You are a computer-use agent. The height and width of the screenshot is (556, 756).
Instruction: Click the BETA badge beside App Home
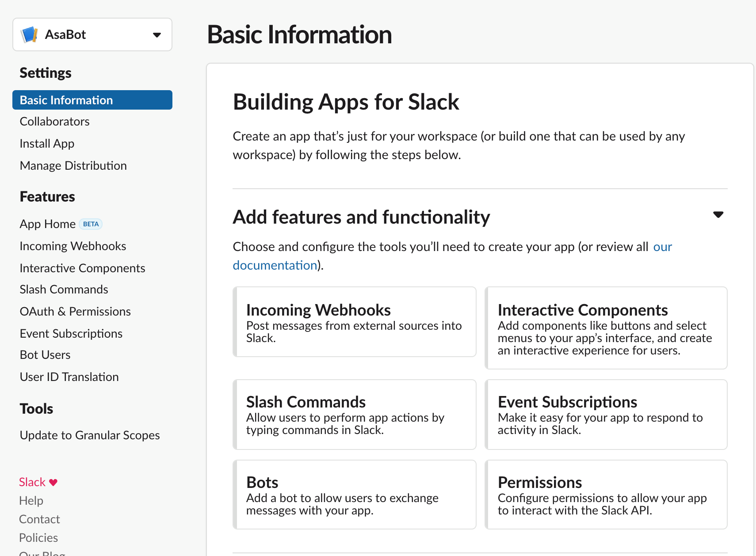click(91, 224)
